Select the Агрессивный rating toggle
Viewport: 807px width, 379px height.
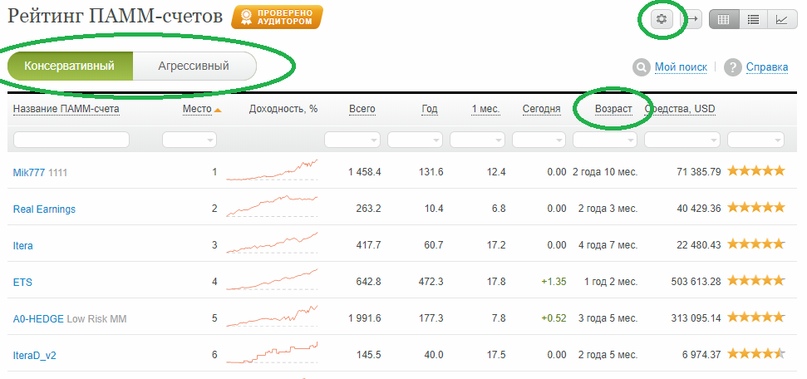(x=194, y=66)
